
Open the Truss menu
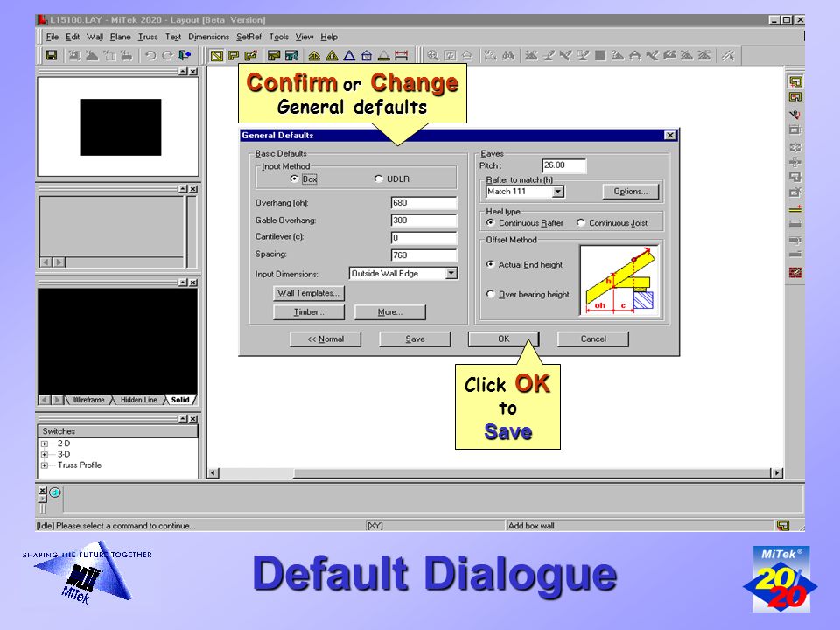(x=148, y=37)
